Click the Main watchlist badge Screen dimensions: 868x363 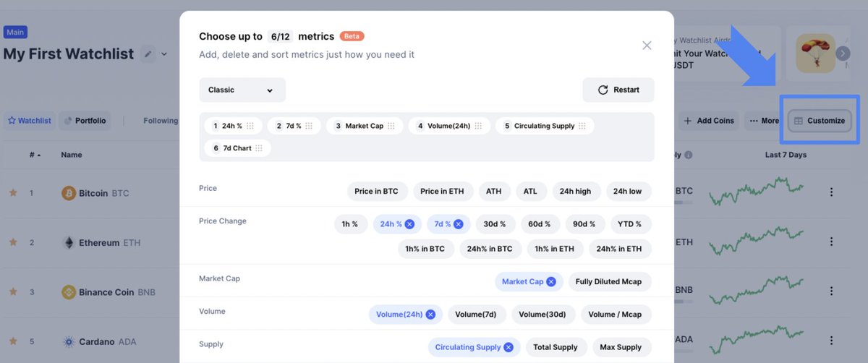click(x=15, y=32)
